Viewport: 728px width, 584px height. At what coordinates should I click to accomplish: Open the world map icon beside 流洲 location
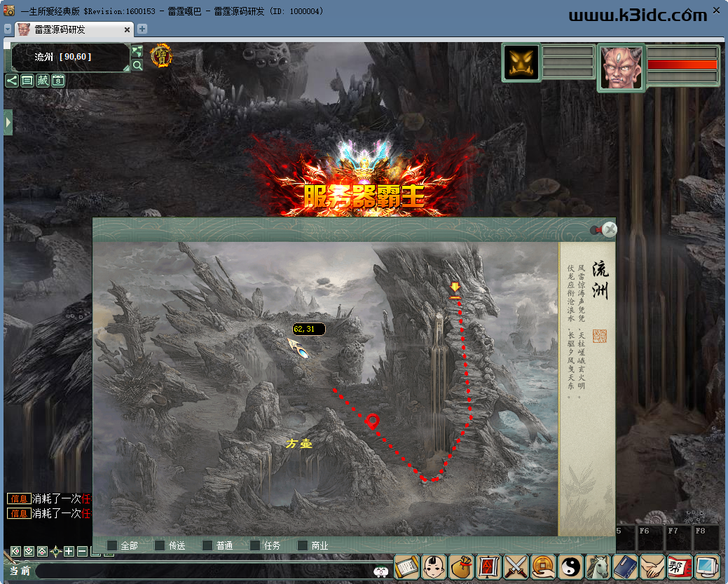point(137,51)
